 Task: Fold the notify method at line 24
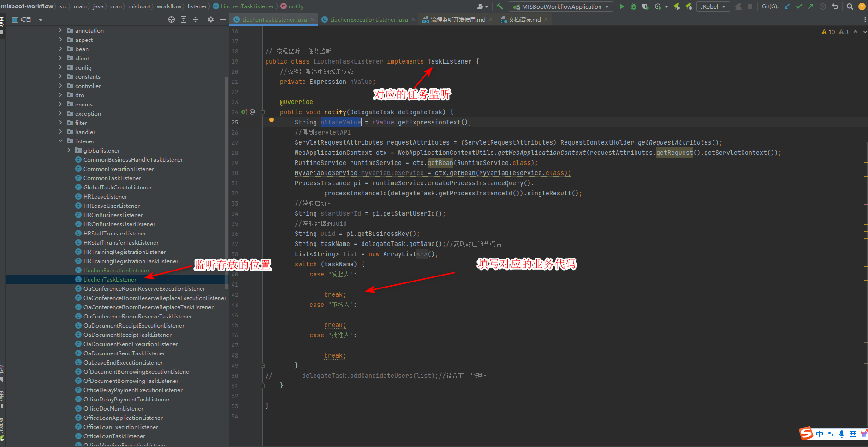pos(262,112)
